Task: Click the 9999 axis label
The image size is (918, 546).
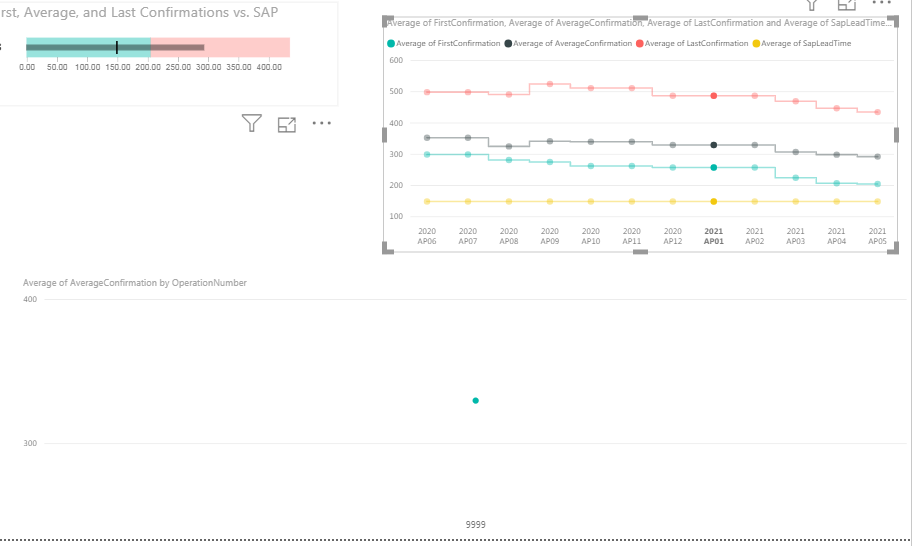Action: (x=475, y=524)
